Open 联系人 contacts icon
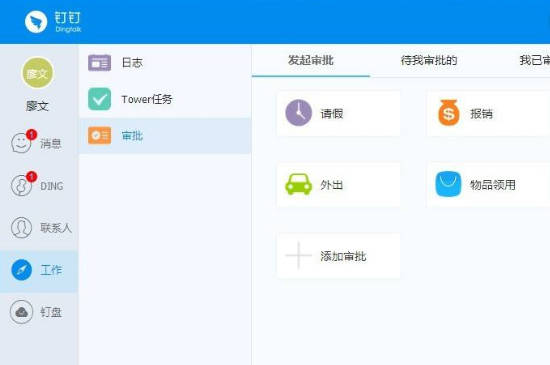Screen dimensions: 550x365 coord(21,228)
